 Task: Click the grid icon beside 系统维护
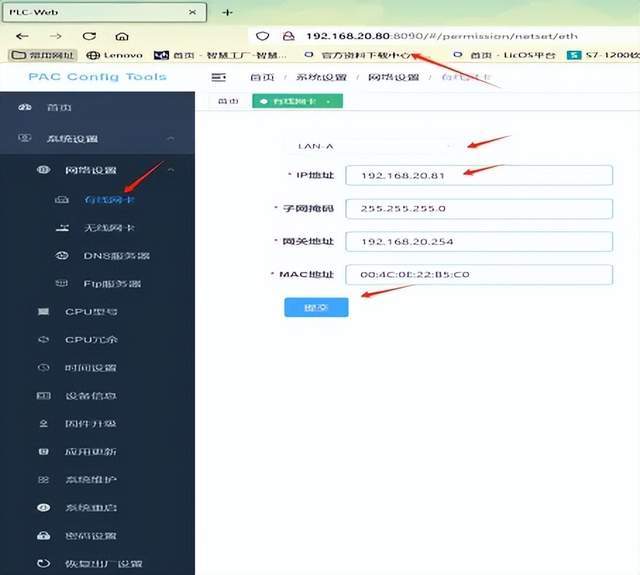tap(43, 480)
